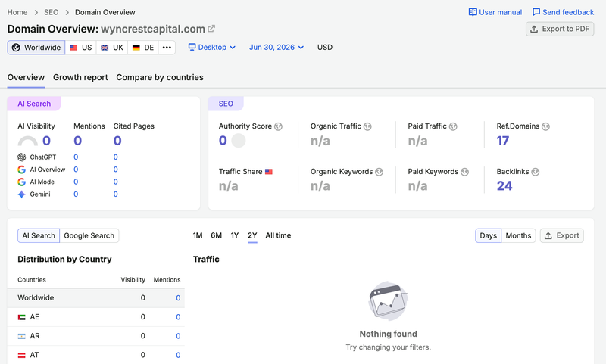Open external link icon beside wyncrestcapital.com

coord(211,29)
